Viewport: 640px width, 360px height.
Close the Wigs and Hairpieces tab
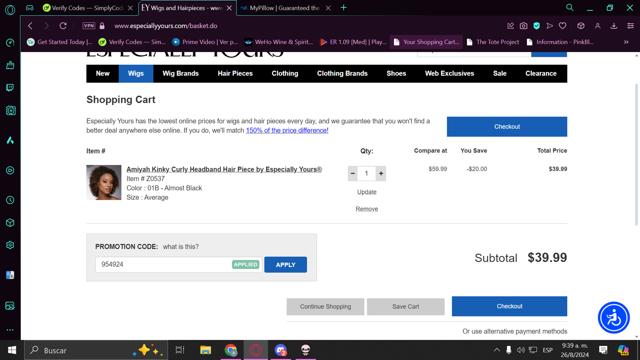[229, 8]
